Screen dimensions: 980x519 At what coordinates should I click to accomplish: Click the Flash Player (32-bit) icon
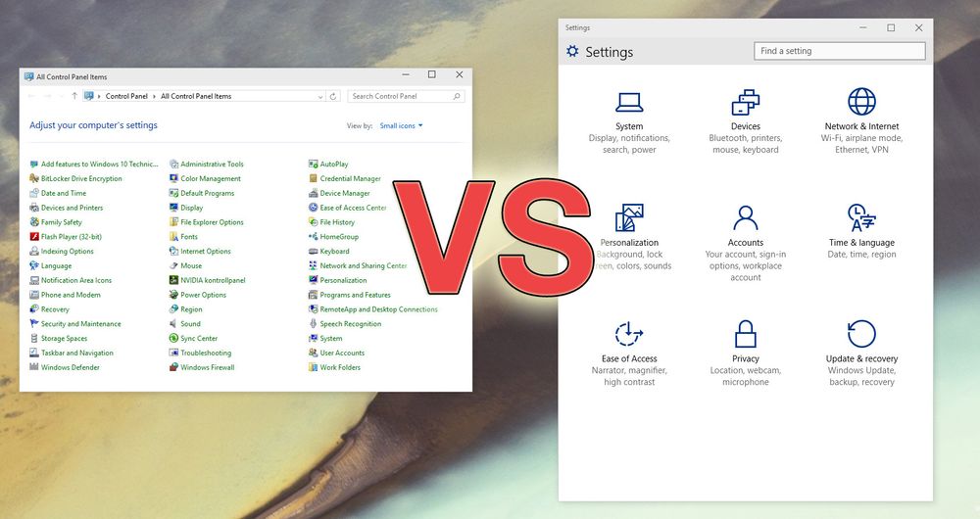(34, 237)
